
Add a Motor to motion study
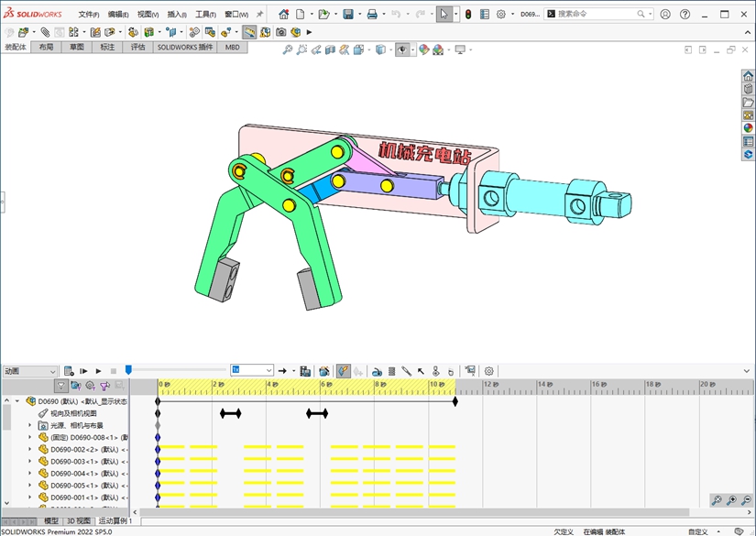pos(377,371)
